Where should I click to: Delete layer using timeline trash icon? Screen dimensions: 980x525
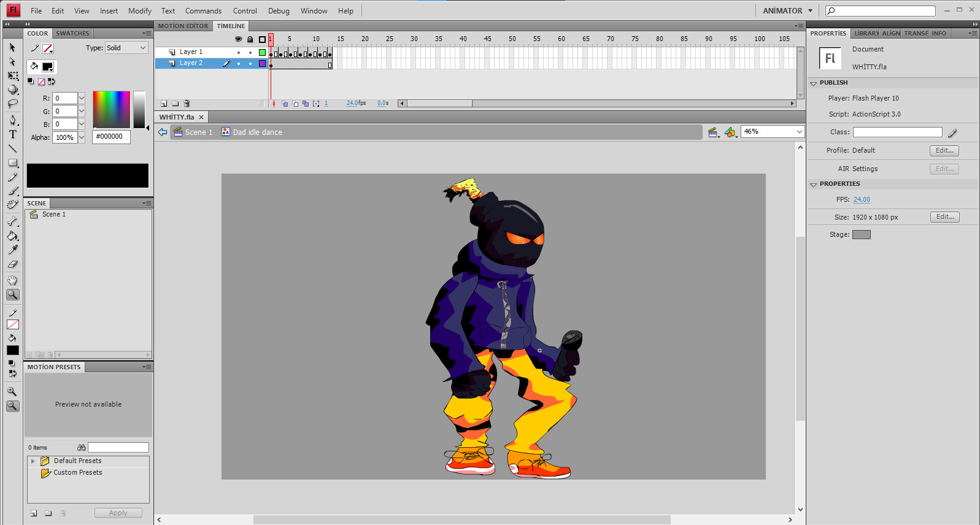187,104
